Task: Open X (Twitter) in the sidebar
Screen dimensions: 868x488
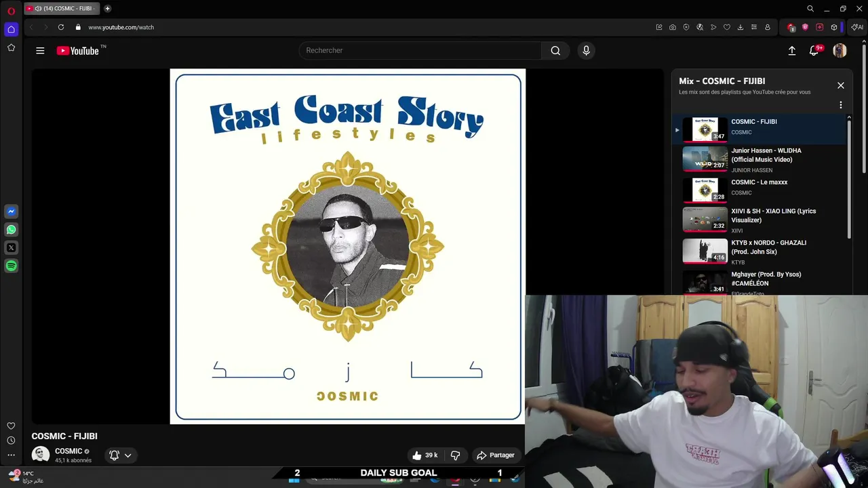Action: click(11, 248)
